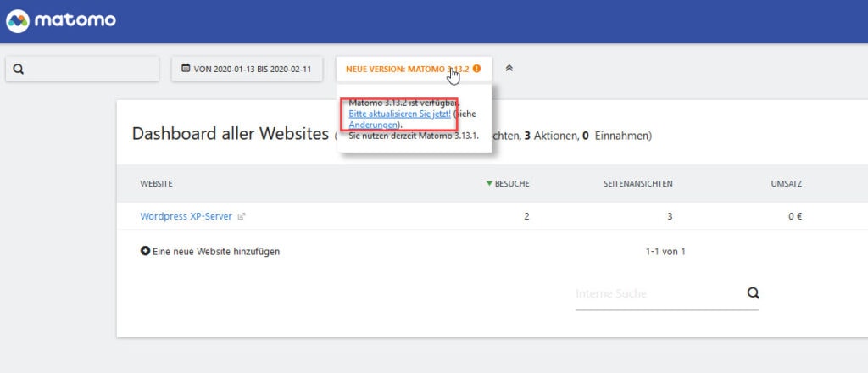Screen dimensions: 868x373
Task: Open the 'Änderungen' changelog link
Action: tap(373, 125)
